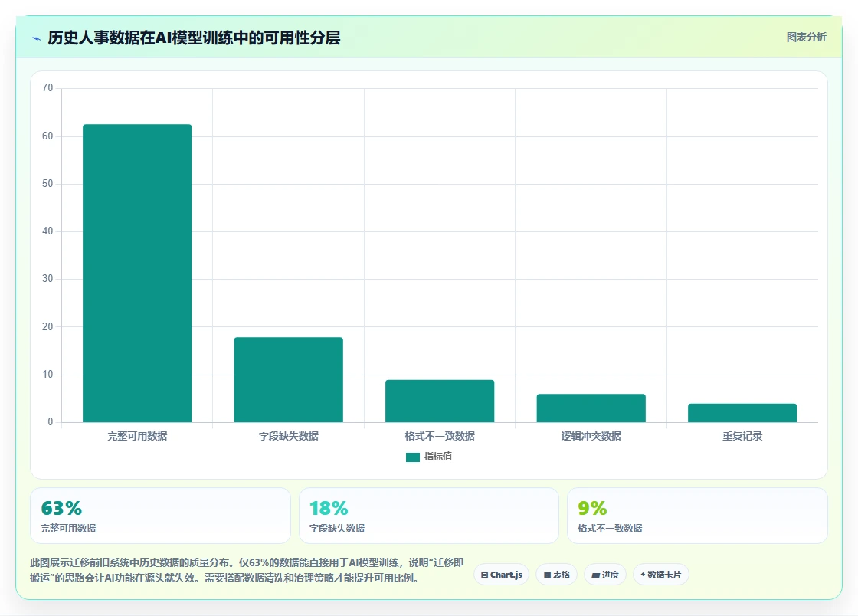Screen dimensions: 858x616
Task: Click the 63% stat card value
Action: 61,508
